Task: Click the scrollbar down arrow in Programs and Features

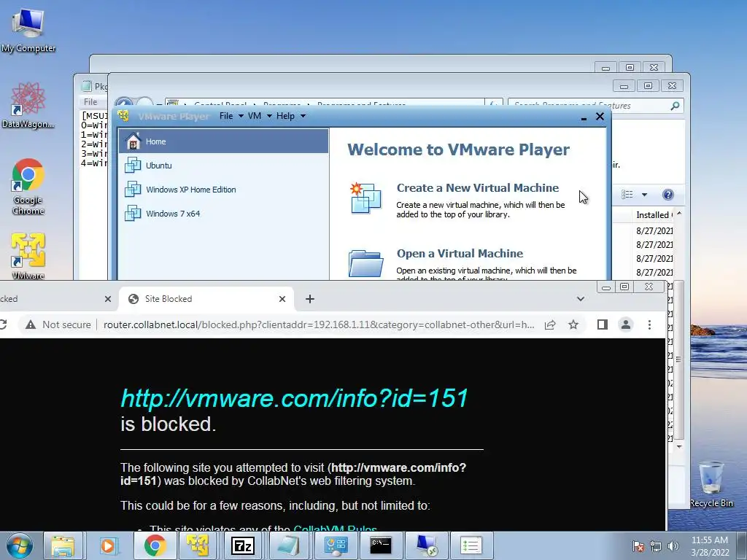Action: click(x=679, y=447)
